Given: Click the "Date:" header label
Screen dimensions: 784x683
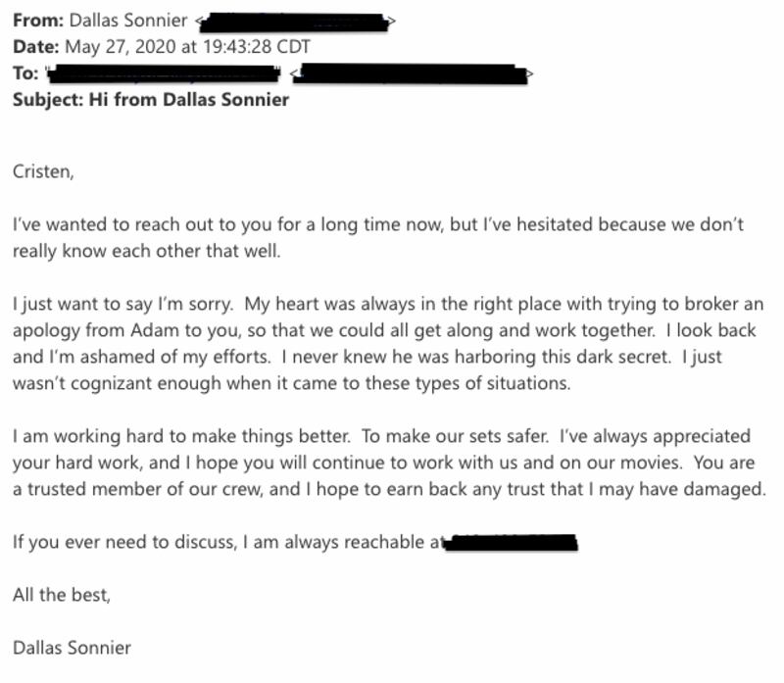Looking at the screenshot, I should (36, 46).
